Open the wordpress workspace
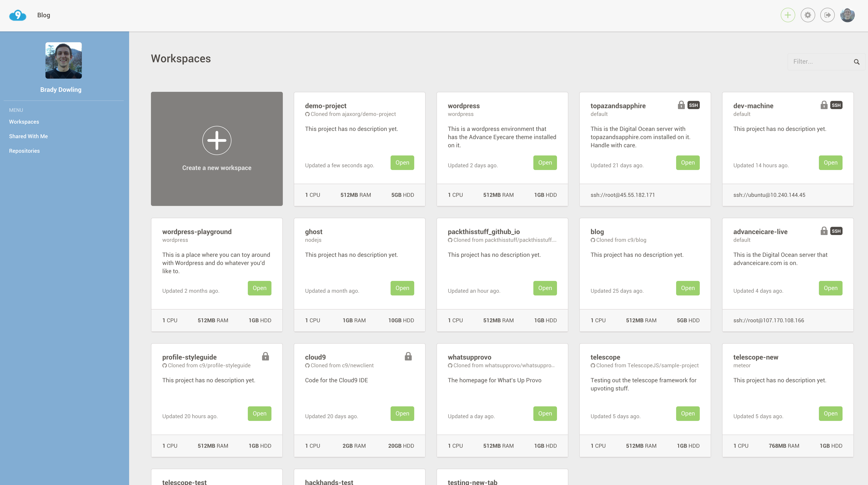 coord(545,163)
